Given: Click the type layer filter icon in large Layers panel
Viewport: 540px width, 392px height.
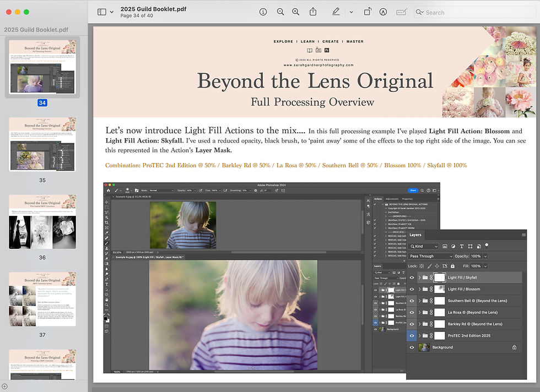Looking at the screenshot, I should click(462, 247).
